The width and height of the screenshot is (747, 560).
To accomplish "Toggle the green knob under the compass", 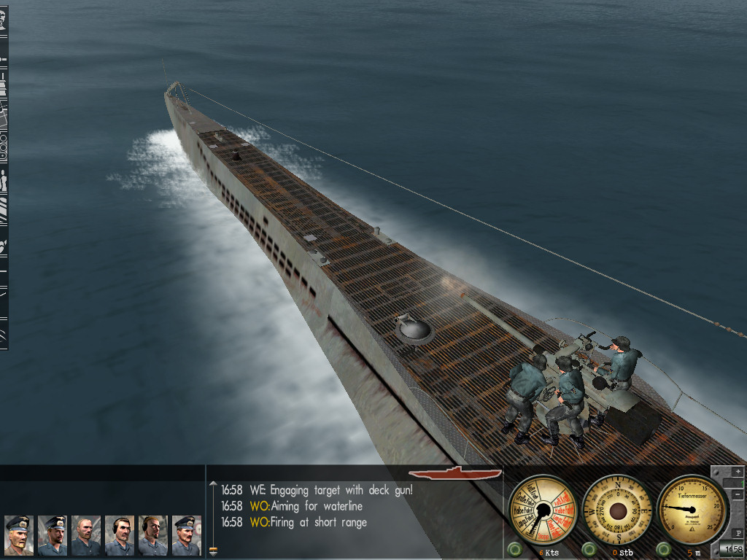I will pyautogui.click(x=589, y=550).
